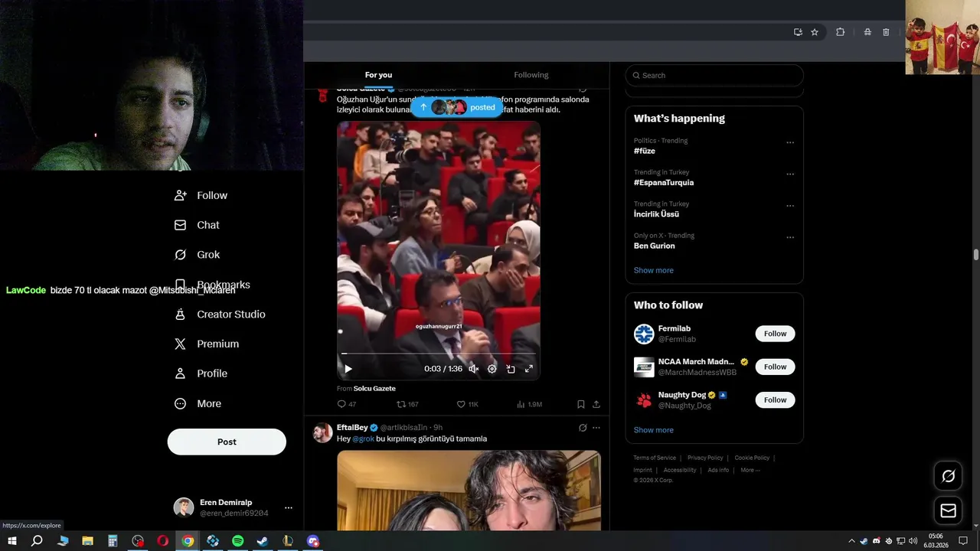Open Spotify from the taskbar

tap(237, 541)
